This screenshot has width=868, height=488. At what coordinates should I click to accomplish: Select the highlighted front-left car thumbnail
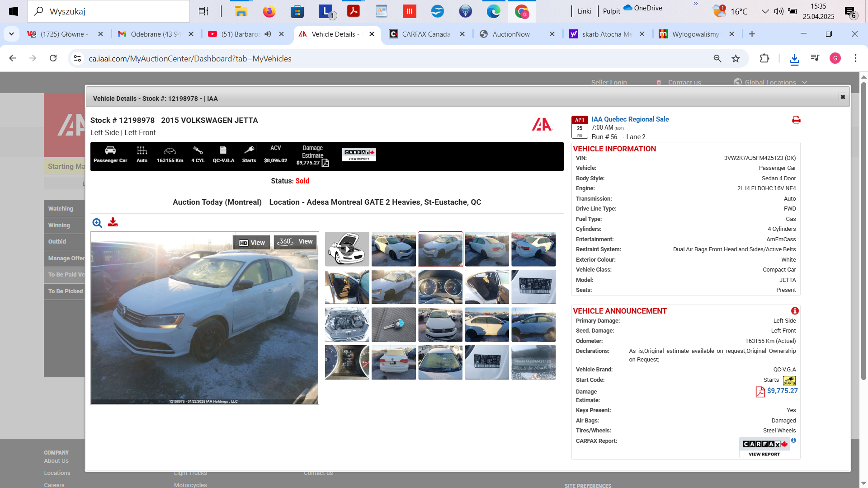[x=440, y=249]
